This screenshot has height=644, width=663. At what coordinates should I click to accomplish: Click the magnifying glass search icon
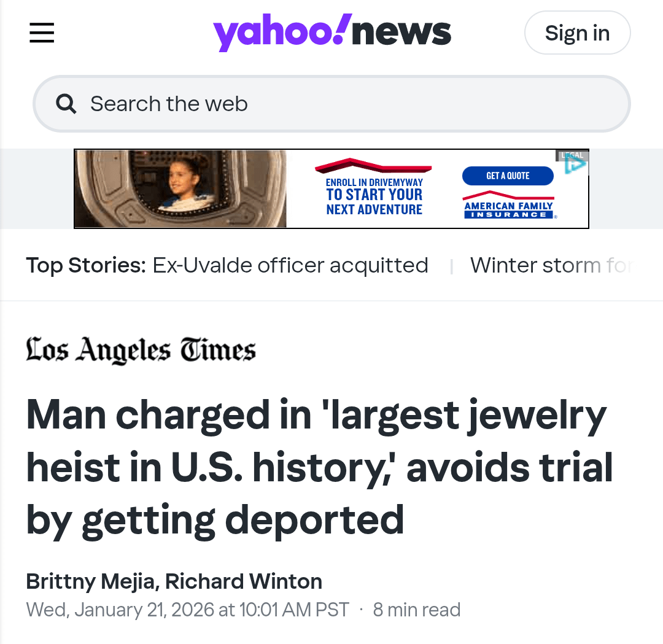tap(66, 104)
